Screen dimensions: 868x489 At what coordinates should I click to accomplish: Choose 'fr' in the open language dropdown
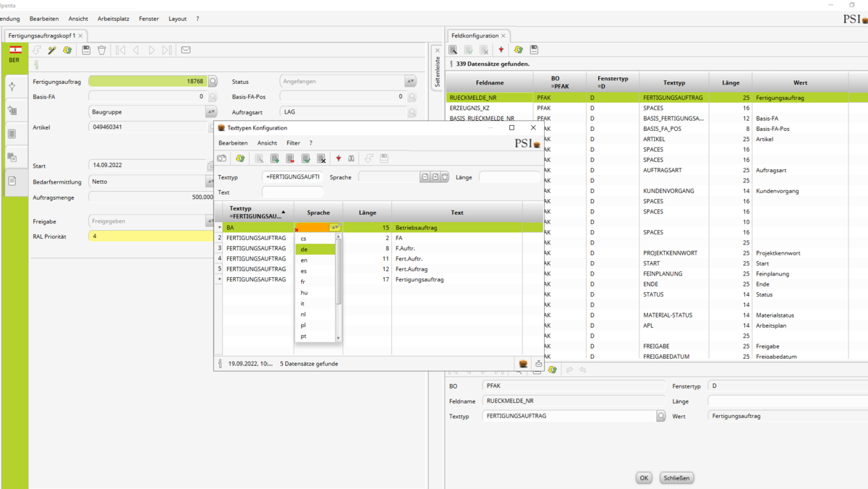[303, 281]
